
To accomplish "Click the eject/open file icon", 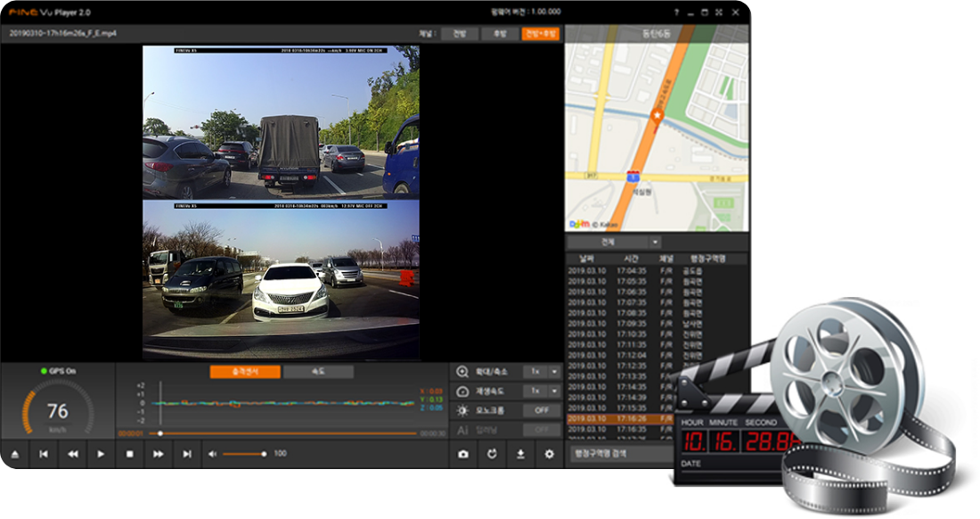I will [x=14, y=454].
